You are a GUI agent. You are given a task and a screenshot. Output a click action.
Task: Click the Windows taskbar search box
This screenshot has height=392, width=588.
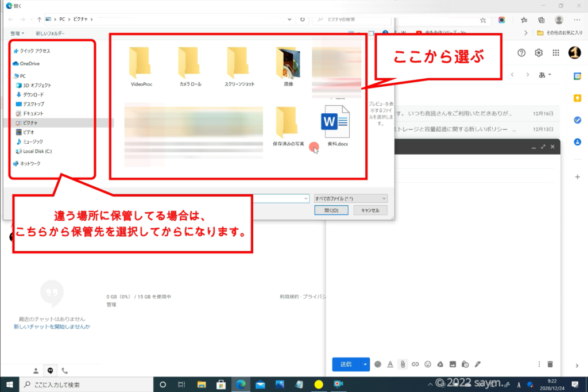(x=80, y=385)
